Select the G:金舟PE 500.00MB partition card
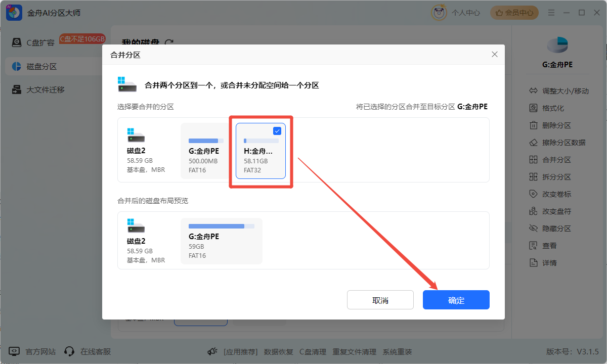 pos(205,151)
